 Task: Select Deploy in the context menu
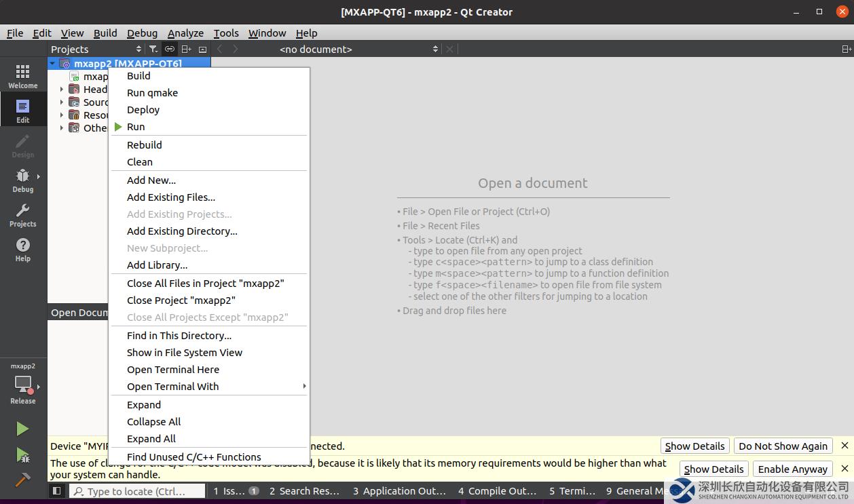(x=209, y=110)
